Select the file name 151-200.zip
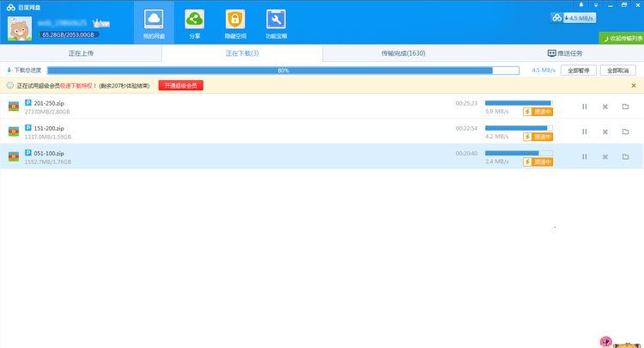Screen dimensions: 644x348 49,128
